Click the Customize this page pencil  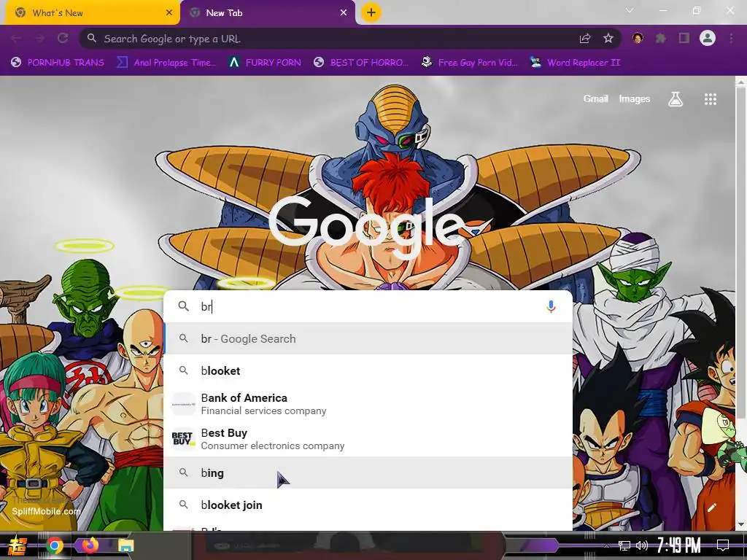tap(712, 507)
